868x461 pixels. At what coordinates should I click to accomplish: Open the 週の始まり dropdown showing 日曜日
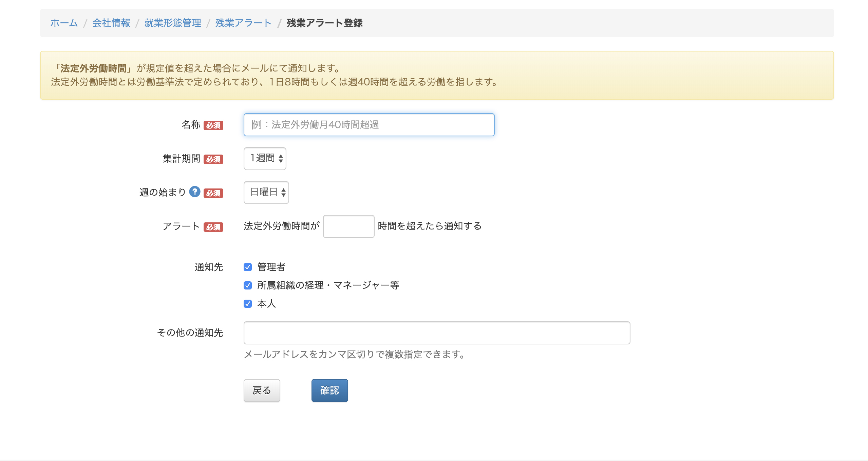click(x=266, y=192)
